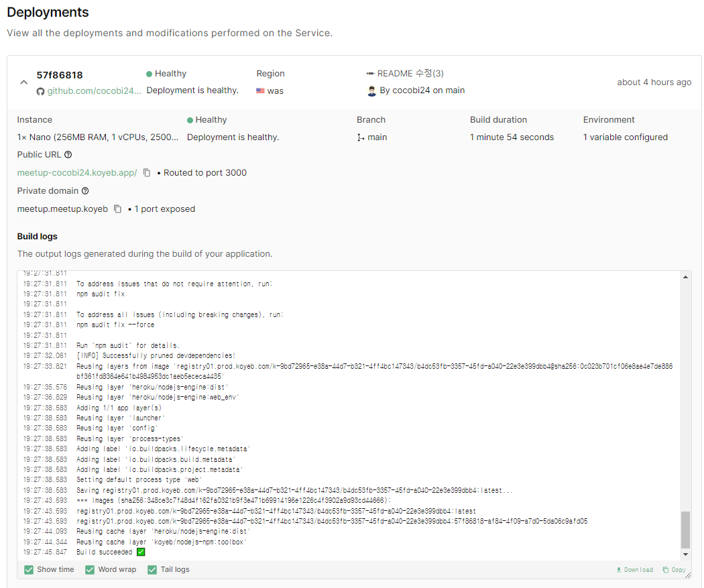
Task: Click the 'Adding 1/1 app layer(s)' log line
Action: (x=119, y=408)
